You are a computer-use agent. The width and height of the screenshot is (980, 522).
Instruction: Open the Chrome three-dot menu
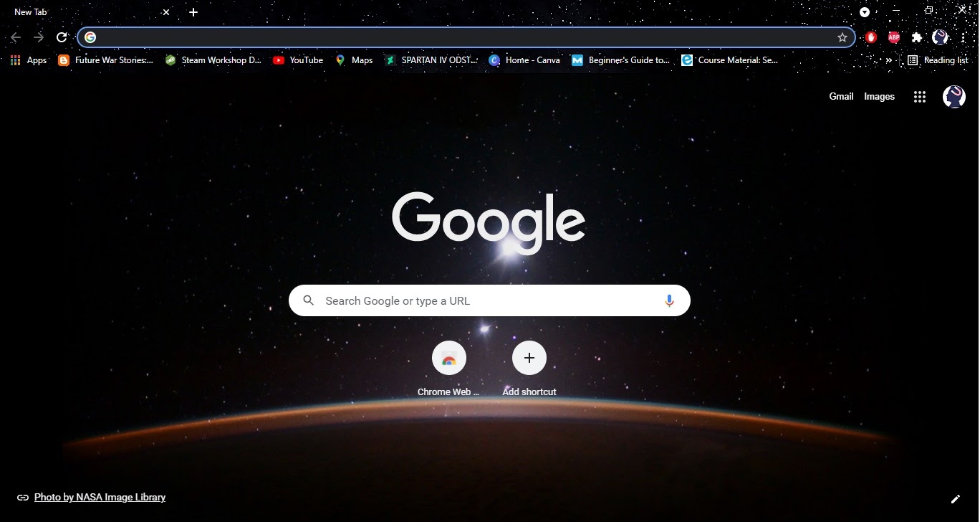[x=964, y=37]
